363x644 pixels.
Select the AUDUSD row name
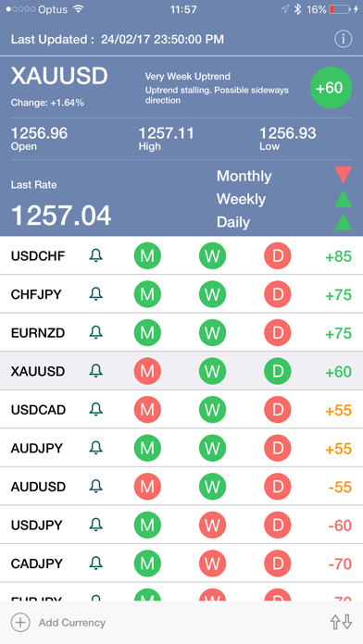pyautogui.click(x=38, y=487)
